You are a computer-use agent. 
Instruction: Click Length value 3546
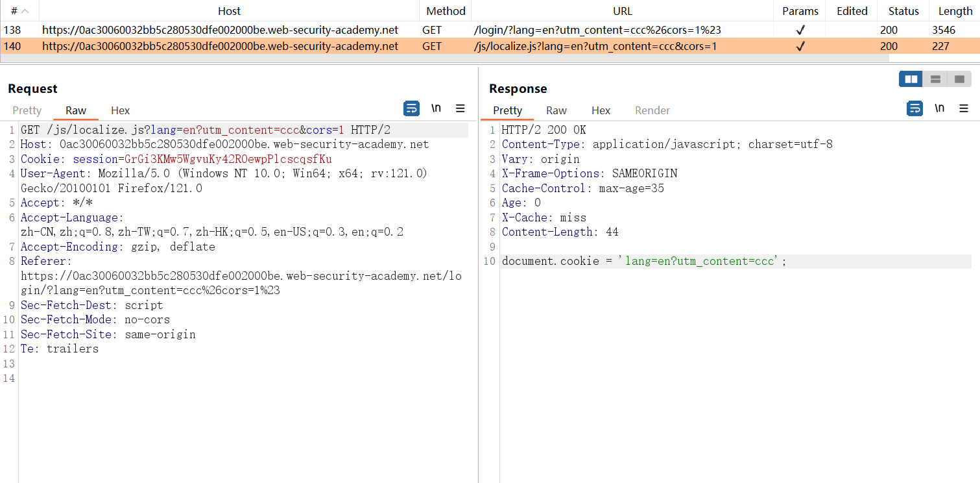pos(944,30)
